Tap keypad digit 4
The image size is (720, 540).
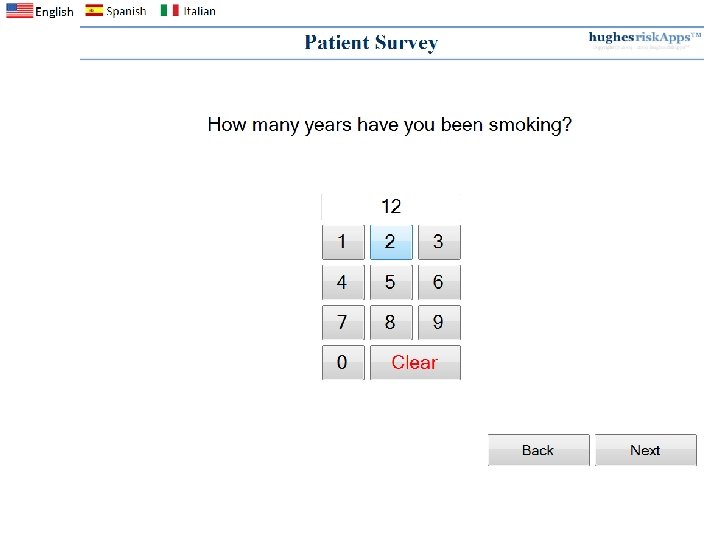click(343, 282)
